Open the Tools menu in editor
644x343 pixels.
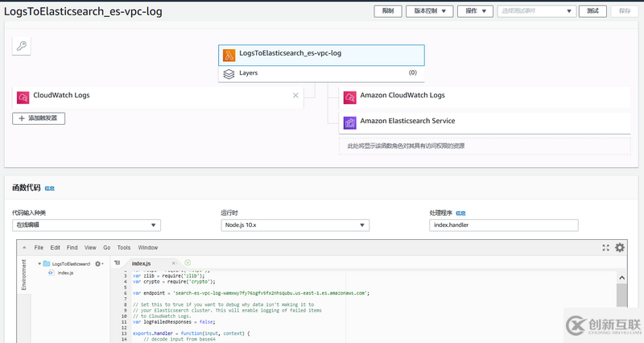(124, 248)
